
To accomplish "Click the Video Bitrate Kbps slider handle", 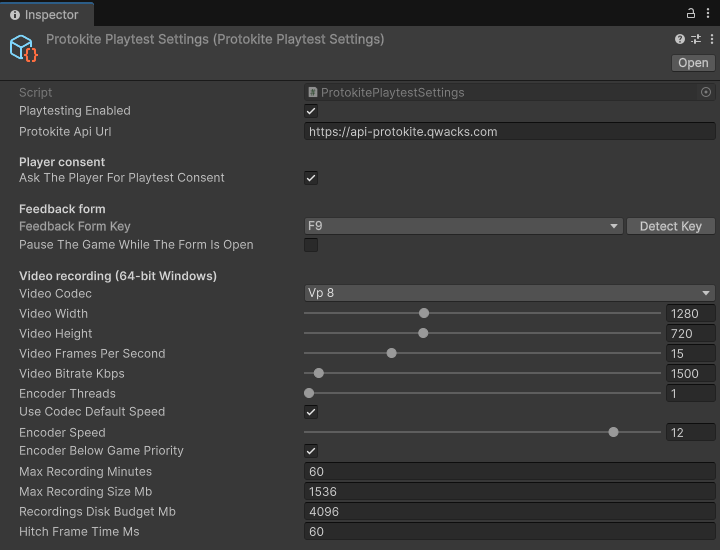I will click(x=319, y=373).
